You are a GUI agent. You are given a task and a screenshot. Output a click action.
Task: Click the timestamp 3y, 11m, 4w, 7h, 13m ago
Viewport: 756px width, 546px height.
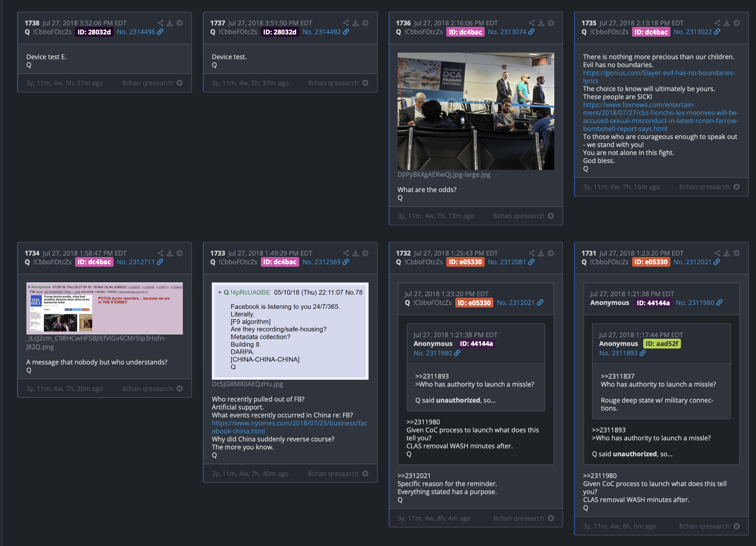pyautogui.click(x=436, y=216)
